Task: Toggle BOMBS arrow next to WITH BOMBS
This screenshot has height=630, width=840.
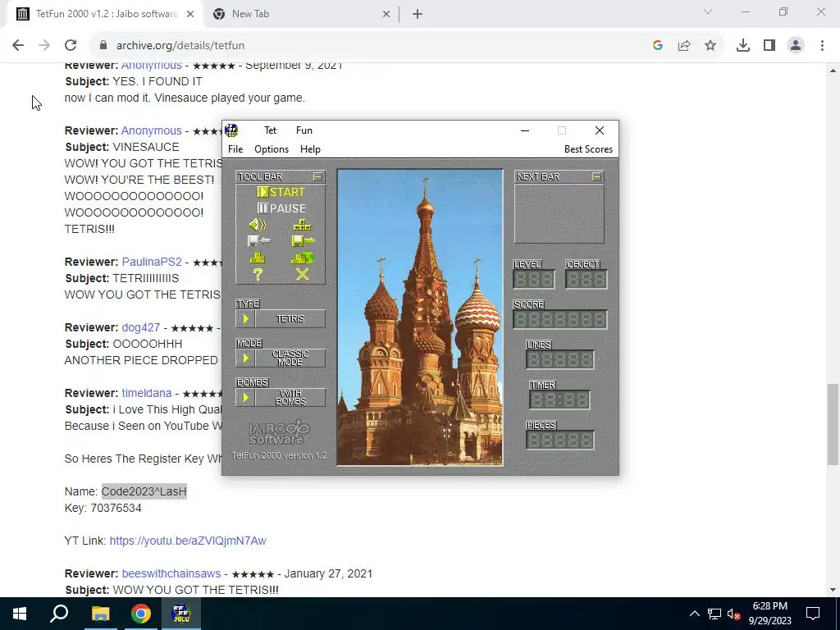Action: [246, 398]
